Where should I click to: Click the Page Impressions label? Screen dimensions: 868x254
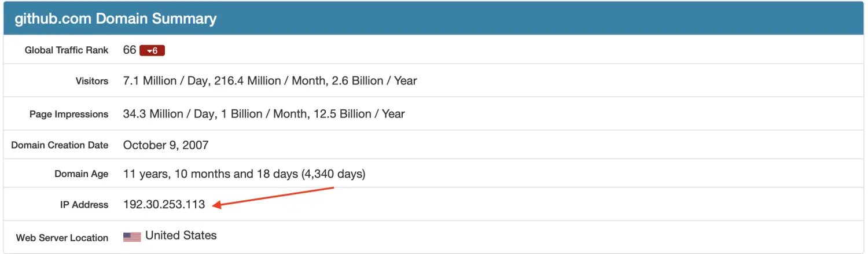69,114
